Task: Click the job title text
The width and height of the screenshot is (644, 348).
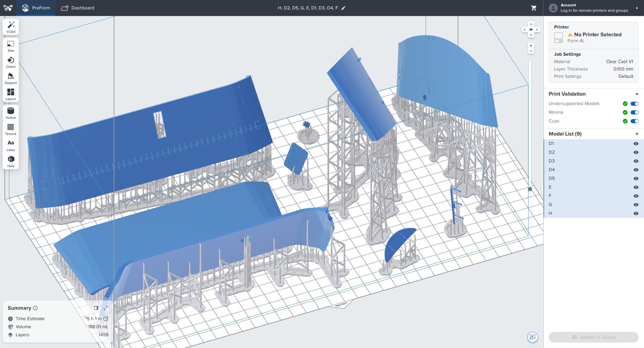Action: (x=308, y=8)
